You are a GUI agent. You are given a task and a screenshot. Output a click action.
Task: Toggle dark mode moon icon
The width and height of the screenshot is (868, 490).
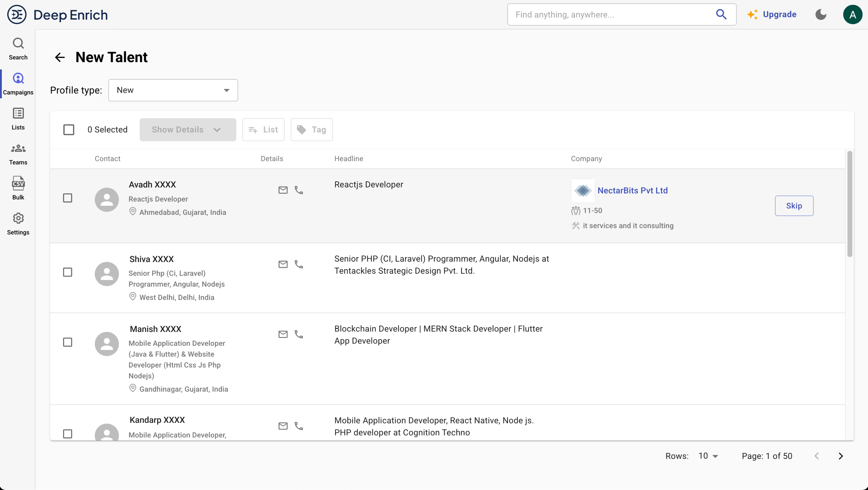click(821, 14)
